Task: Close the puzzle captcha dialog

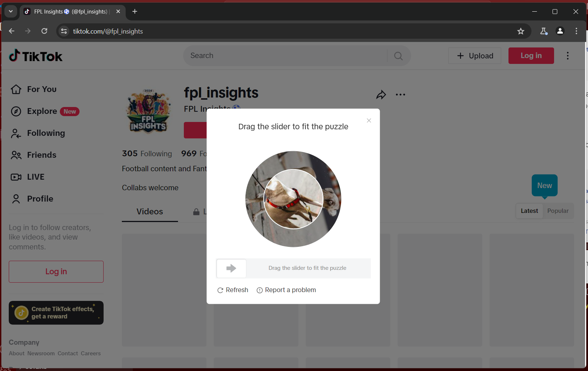Action: 369,120
